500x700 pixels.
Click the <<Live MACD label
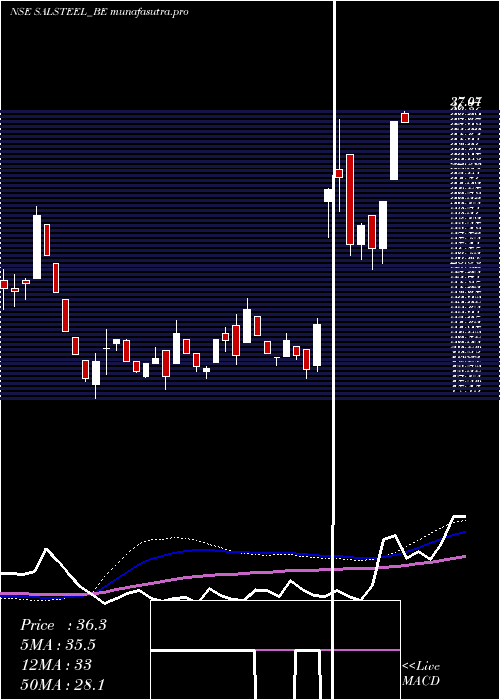coord(421,674)
